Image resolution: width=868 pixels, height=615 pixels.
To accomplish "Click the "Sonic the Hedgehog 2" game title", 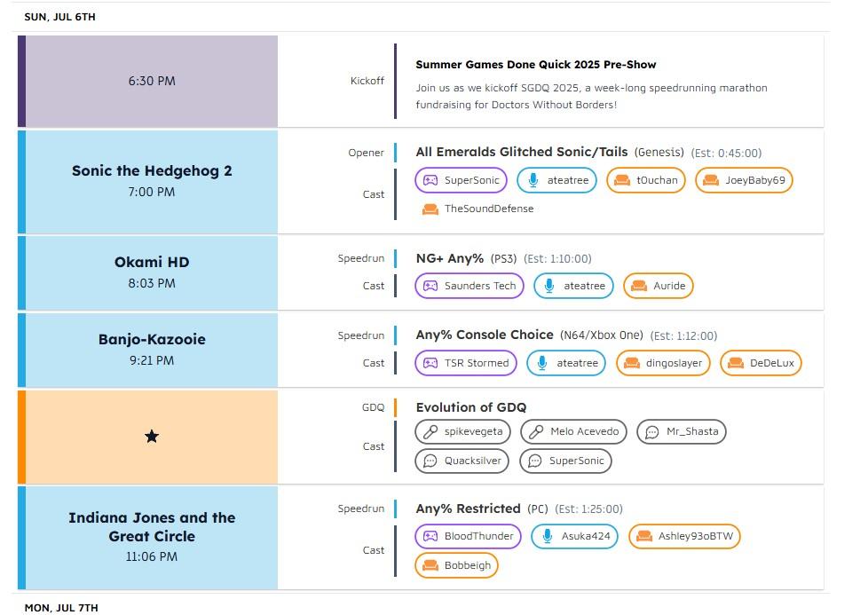I will (x=152, y=171).
